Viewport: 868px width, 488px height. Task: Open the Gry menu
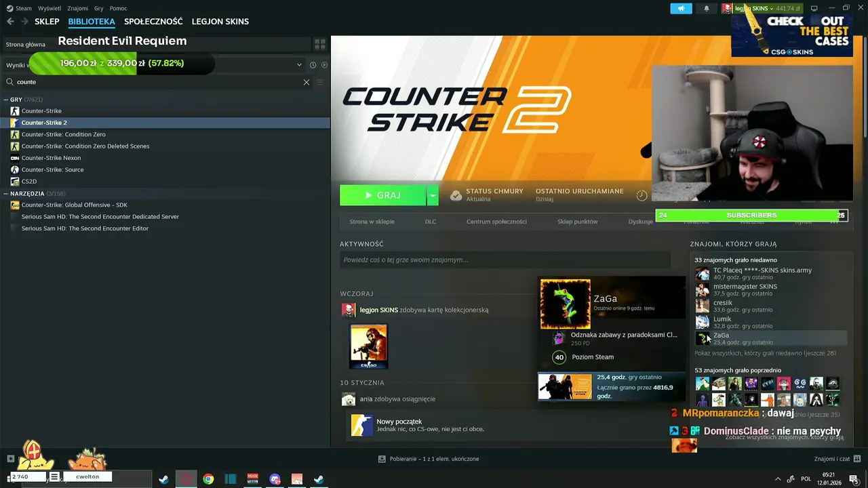point(99,8)
